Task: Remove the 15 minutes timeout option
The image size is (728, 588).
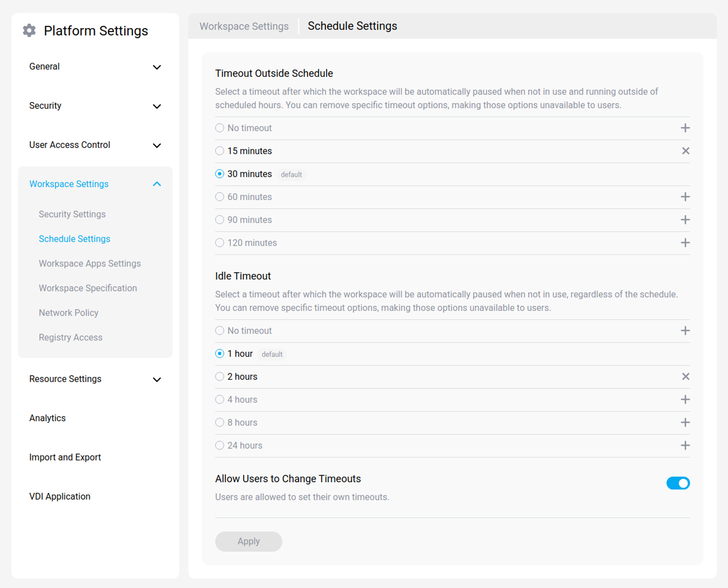Action: coord(686,151)
